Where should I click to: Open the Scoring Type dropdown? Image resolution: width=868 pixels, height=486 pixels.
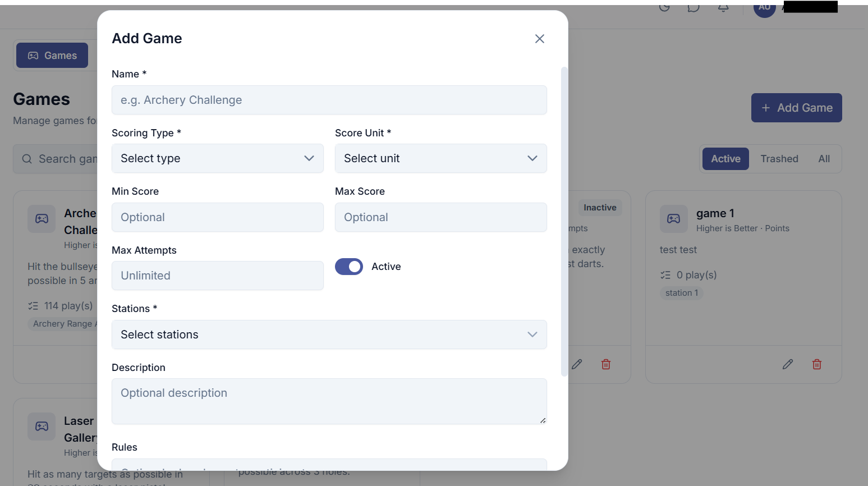tap(218, 158)
